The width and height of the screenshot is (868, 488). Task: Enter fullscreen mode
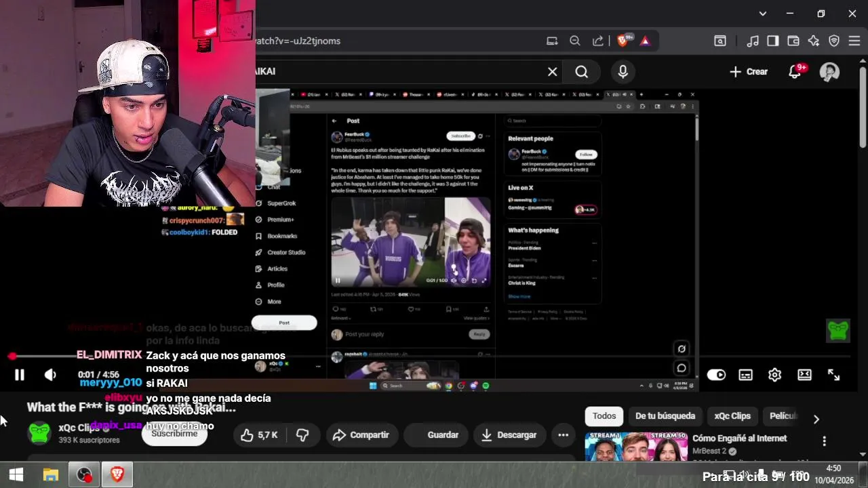[x=833, y=375]
